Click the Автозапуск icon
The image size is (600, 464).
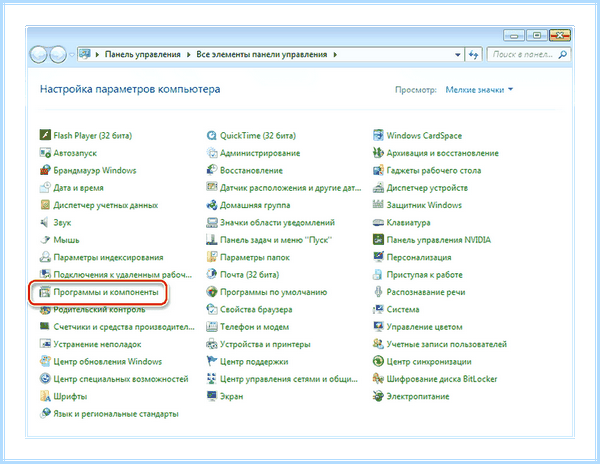point(45,153)
